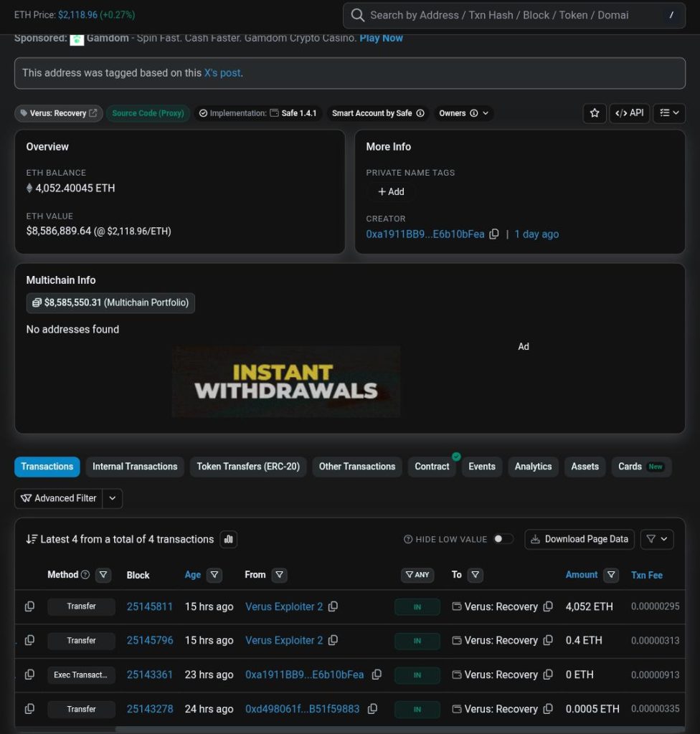The image size is (700, 734).
Task: Open the Multichain Portfolio button
Action: click(110, 303)
